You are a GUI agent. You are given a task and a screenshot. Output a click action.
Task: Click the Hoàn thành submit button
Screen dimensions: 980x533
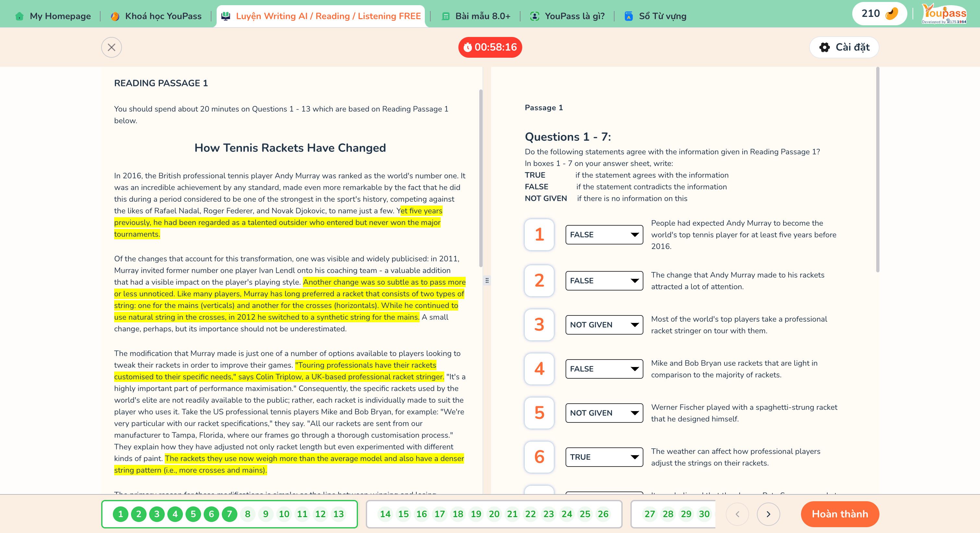tap(840, 514)
